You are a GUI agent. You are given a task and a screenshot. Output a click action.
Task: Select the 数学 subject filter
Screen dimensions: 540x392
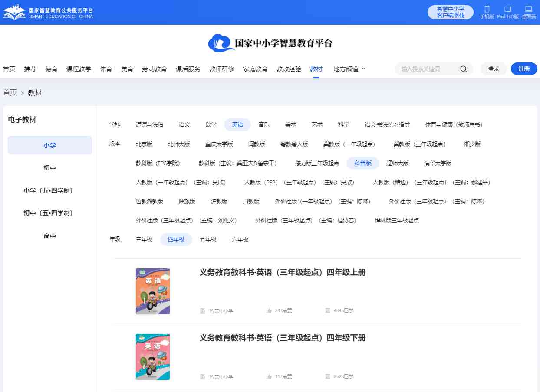[x=211, y=124]
